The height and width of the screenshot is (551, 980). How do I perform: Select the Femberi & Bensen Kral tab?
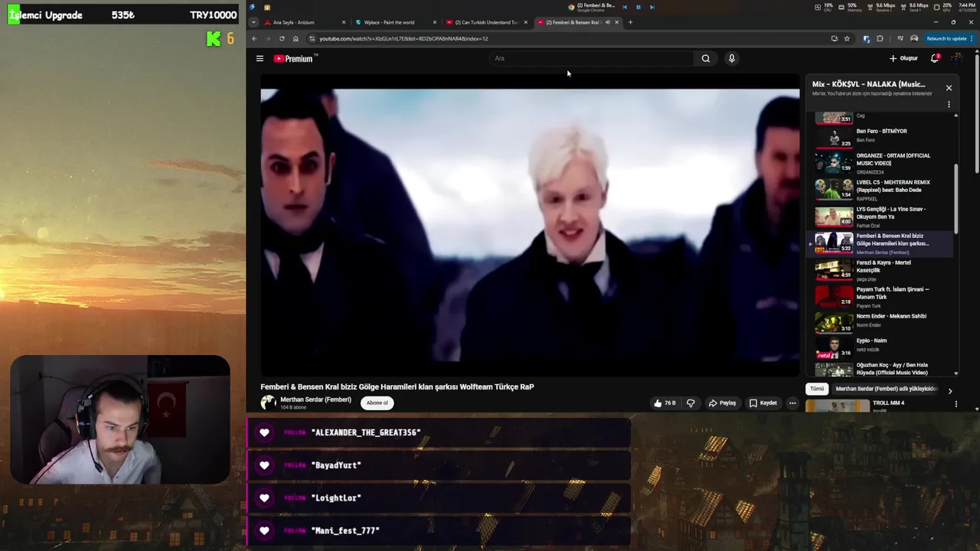571,22
